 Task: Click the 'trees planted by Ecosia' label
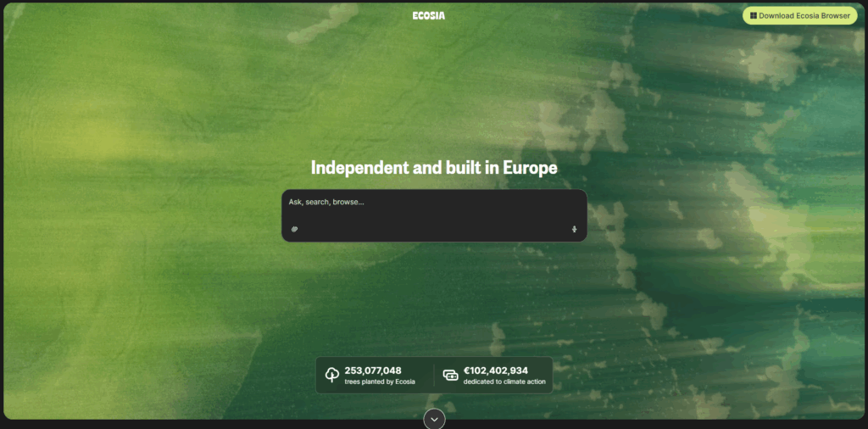coord(380,382)
